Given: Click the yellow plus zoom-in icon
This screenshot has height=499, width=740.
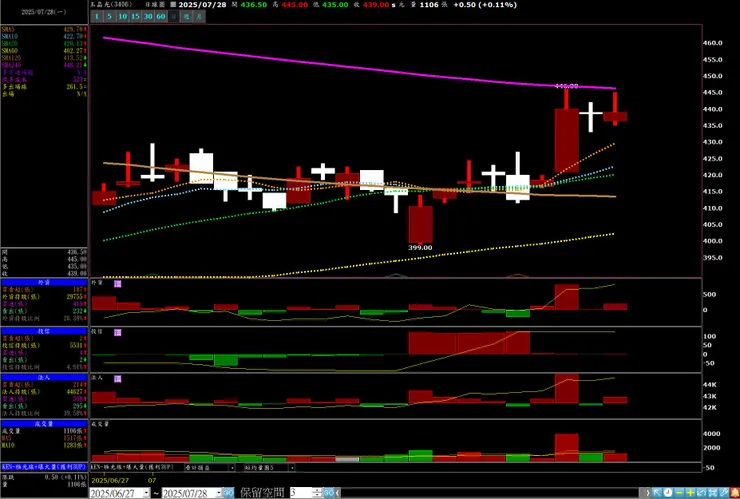Looking at the screenshot, I should pyautogui.click(x=690, y=493).
